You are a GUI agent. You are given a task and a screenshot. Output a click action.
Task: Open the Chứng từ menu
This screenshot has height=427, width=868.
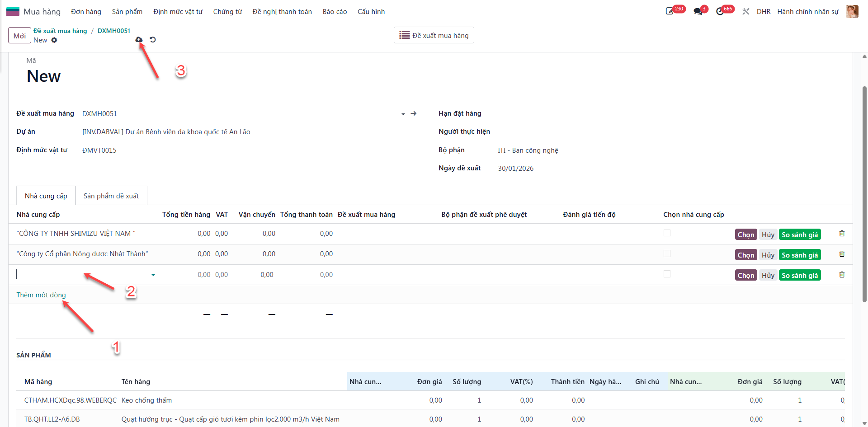(x=227, y=12)
